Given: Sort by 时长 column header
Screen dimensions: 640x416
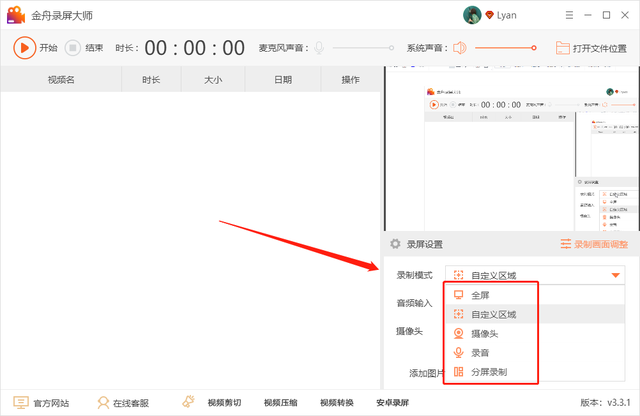Looking at the screenshot, I should tap(151, 80).
